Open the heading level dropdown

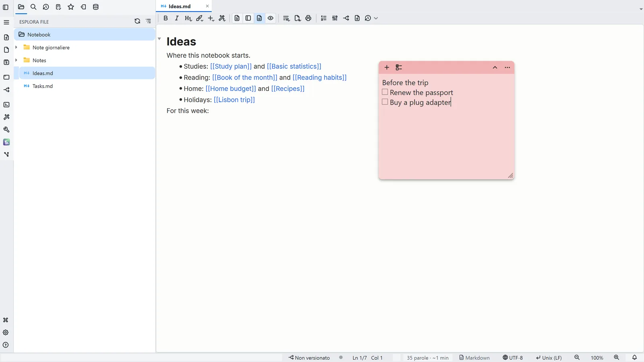[188, 18]
